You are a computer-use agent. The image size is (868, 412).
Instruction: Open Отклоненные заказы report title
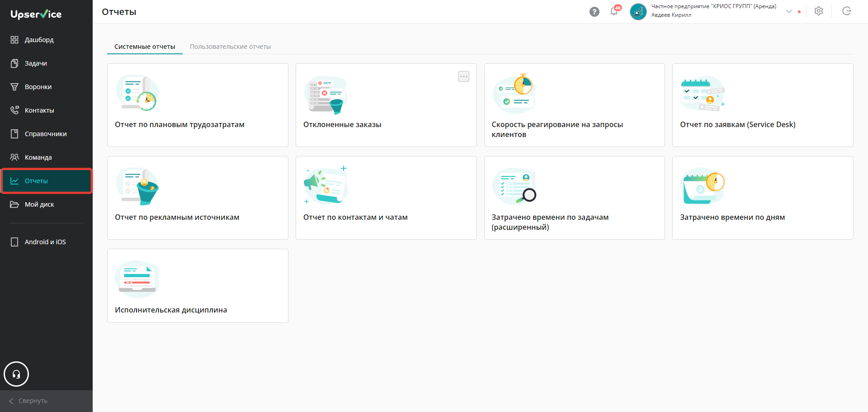point(342,124)
